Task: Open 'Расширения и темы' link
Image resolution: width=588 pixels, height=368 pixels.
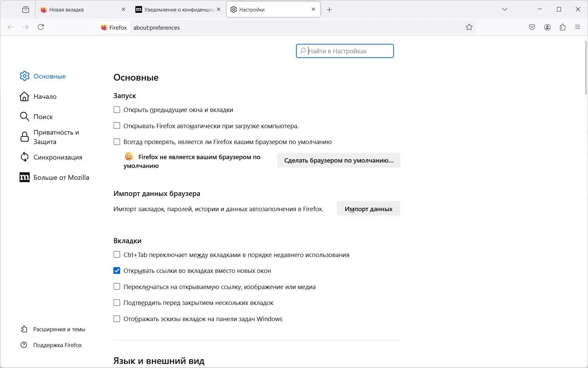Action: point(59,329)
